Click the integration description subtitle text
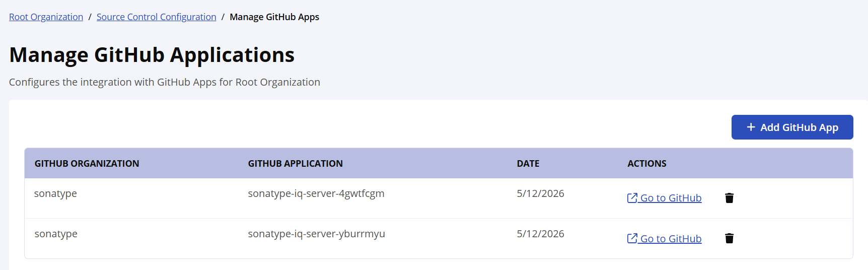This screenshot has height=270, width=868. point(165,82)
